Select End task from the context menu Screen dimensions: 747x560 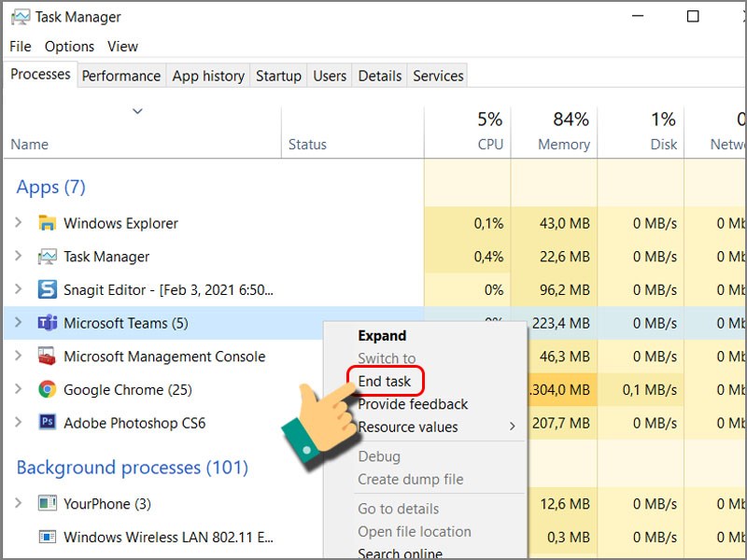pos(386,382)
